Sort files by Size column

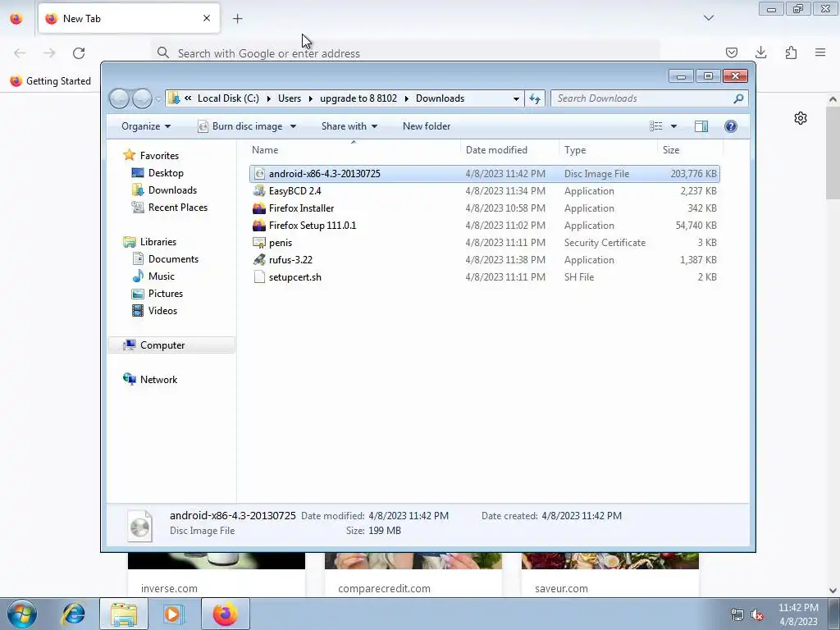point(690,149)
